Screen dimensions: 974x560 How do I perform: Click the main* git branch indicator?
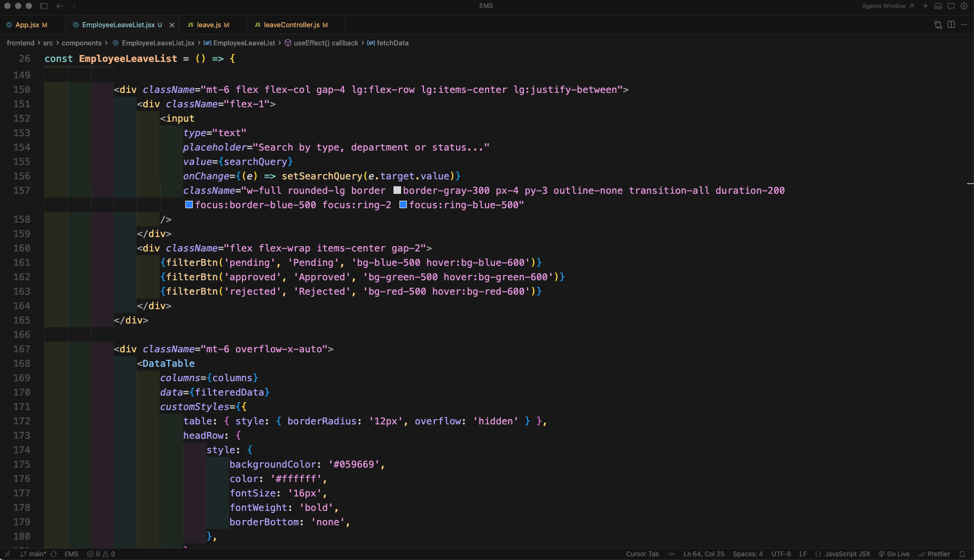point(33,554)
